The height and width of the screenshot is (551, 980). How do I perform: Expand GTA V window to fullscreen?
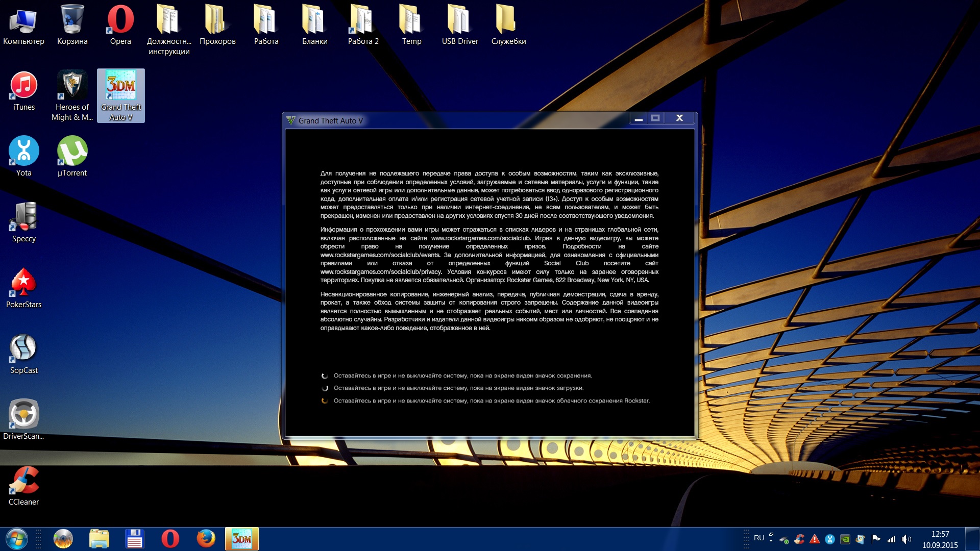click(x=656, y=118)
